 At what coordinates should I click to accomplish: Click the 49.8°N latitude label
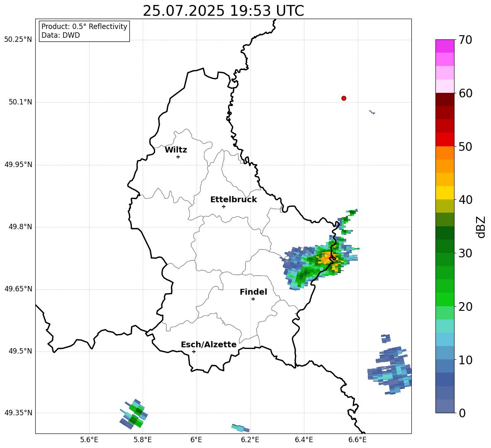click(x=20, y=227)
